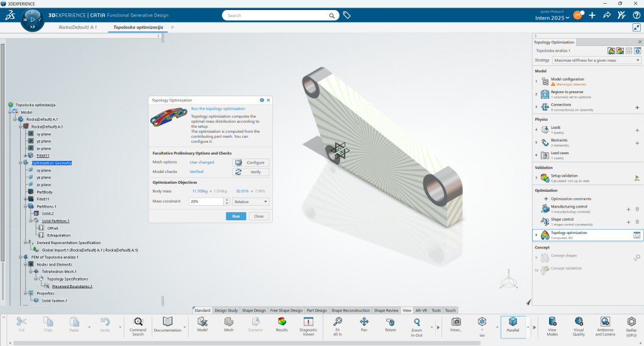The height and width of the screenshot is (346, 644).
Task: Open Ambience and Camera
Action: pos(605,326)
